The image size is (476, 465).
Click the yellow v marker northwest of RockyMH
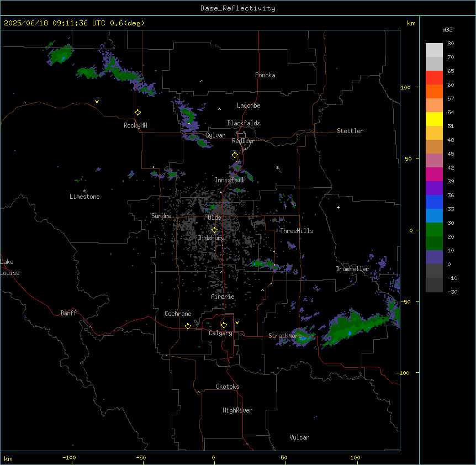point(97,102)
